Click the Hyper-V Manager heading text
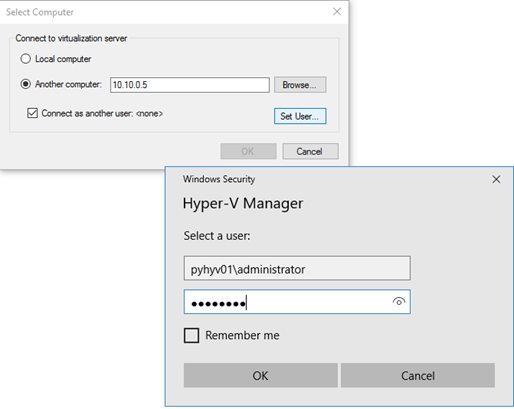Viewport: 514px width, 409px height. pyautogui.click(x=243, y=204)
